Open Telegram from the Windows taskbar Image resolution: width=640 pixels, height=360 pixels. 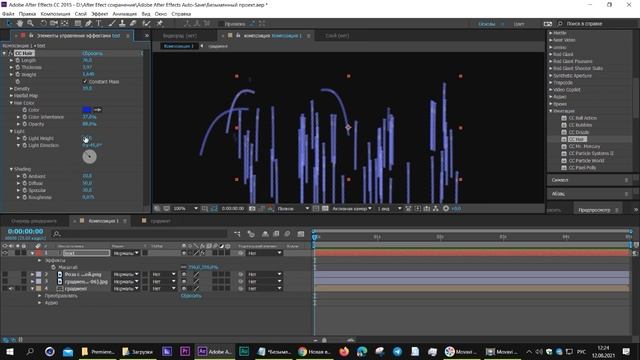[x=398, y=351]
